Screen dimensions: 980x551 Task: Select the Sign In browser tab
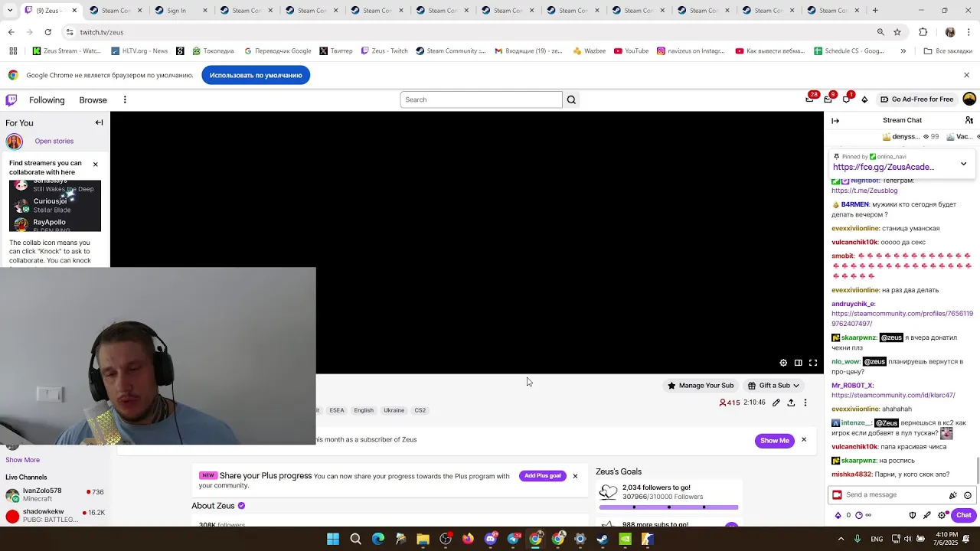181,11
